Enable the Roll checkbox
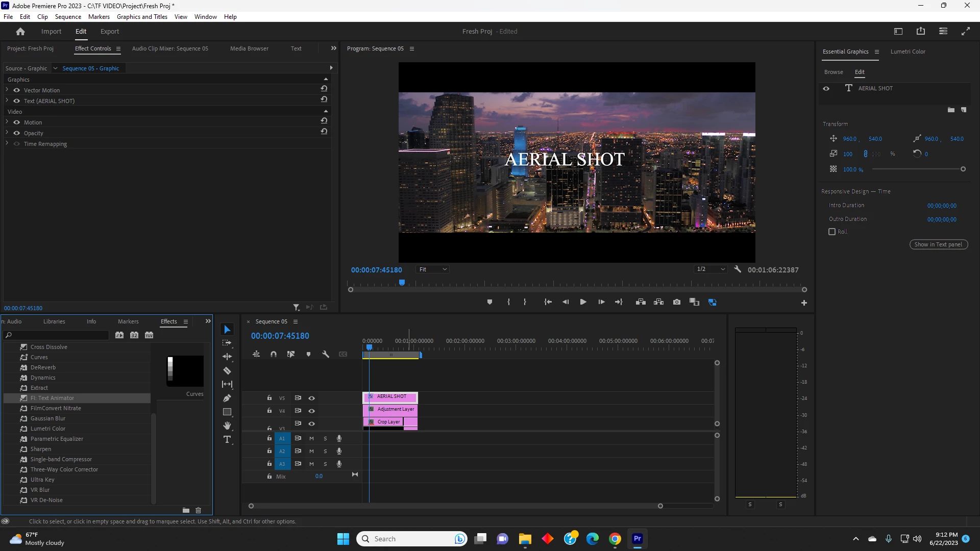 coord(832,232)
